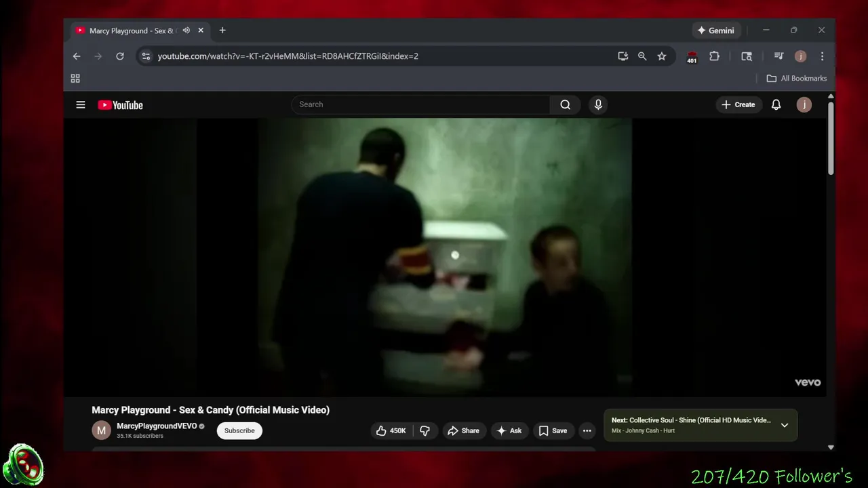868x488 pixels.
Task: Open the Chrome three-dot menu
Action: (x=822, y=56)
